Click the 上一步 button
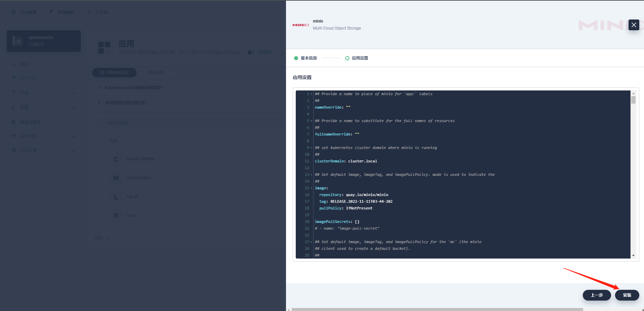Image resolution: width=644 pixels, height=311 pixels. [x=597, y=295]
